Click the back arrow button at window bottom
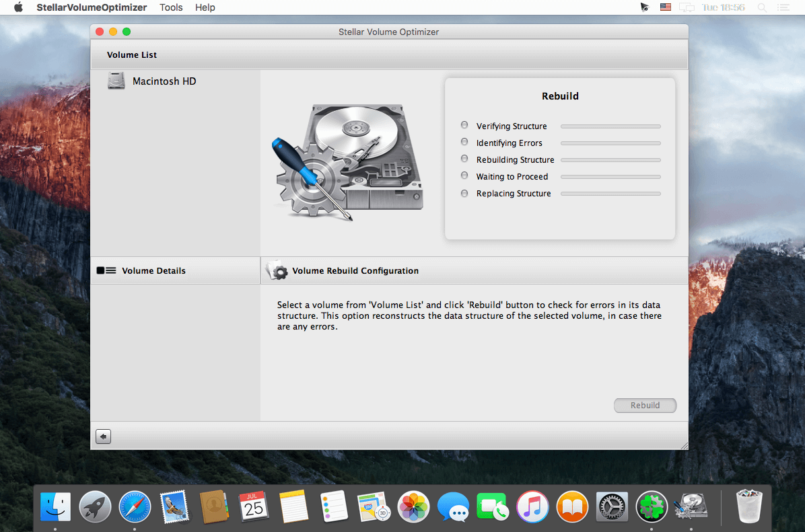Image resolution: width=805 pixels, height=532 pixels. (103, 436)
